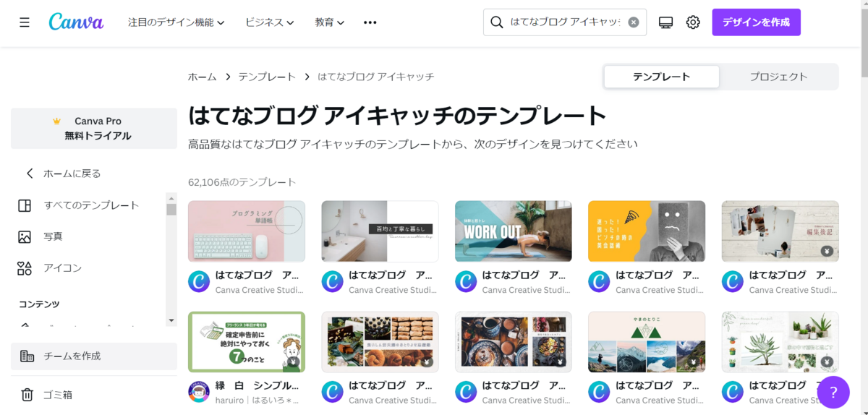Screen dimensions: 868x415
Task: Click the crown icon beside Canva Pro
Action: 56,121
